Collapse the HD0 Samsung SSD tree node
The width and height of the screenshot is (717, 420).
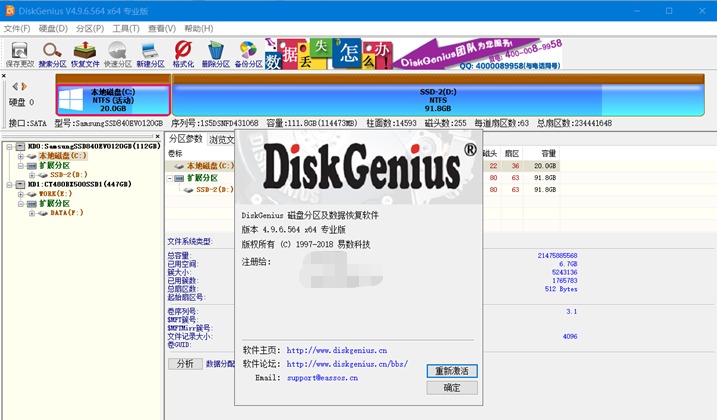(x=9, y=146)
